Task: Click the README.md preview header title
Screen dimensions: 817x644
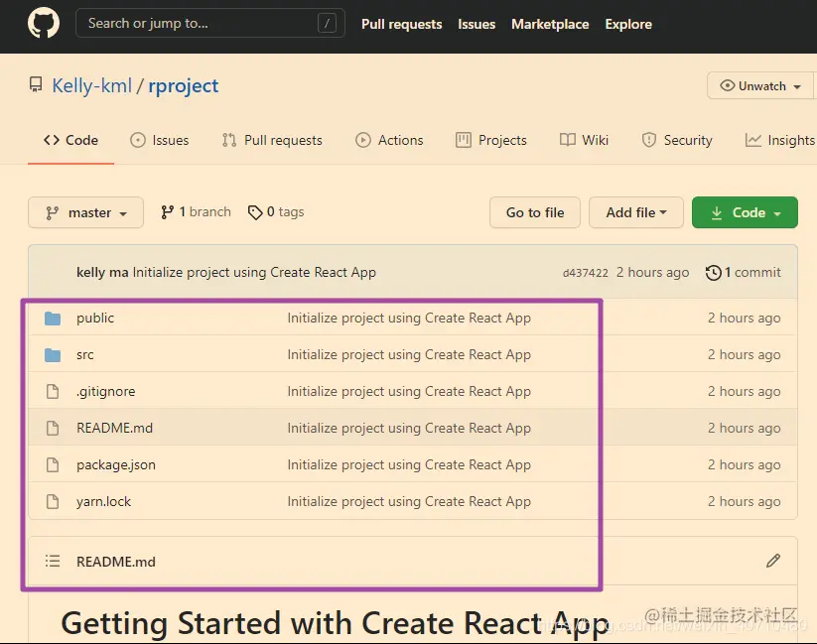Action: click(116, 562)
